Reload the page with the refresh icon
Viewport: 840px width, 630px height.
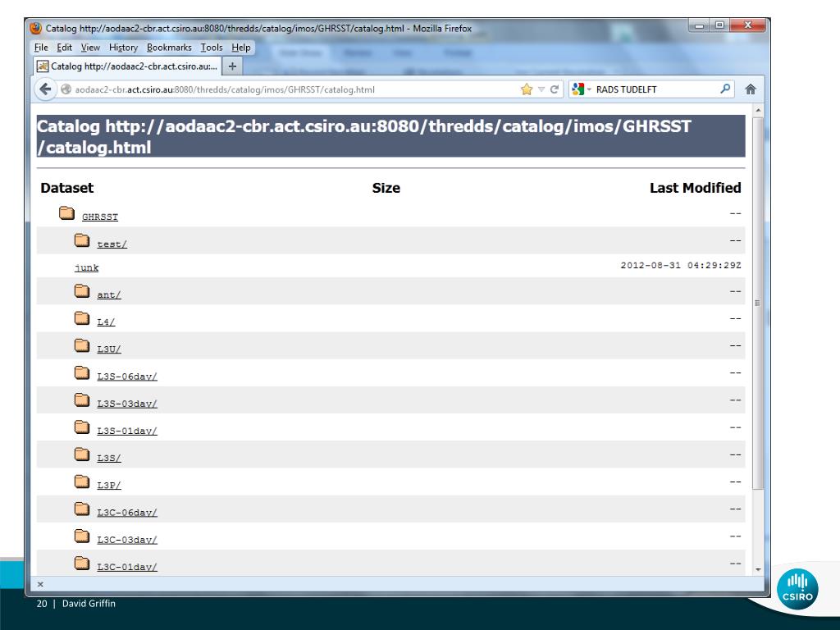[x=555, y=89]
